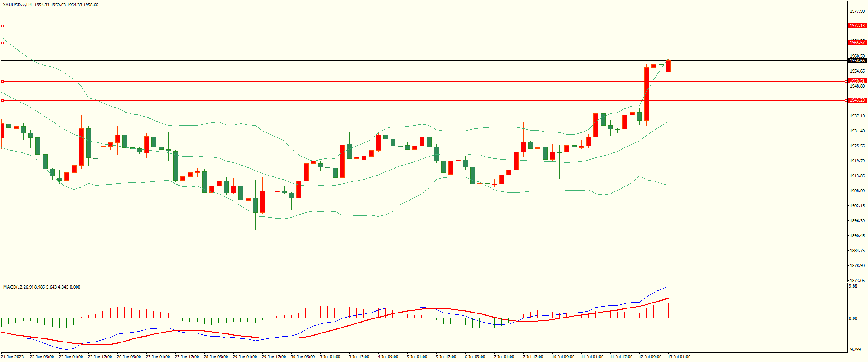
Task: Select the 1972.18 horizontal line price tag
Action: (857, 26)
